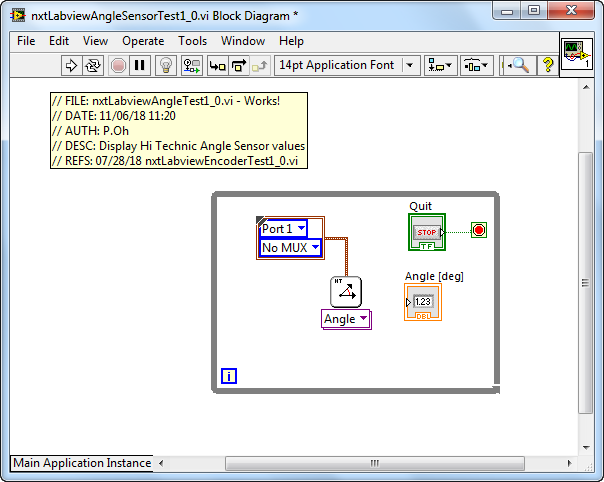This screenshot has width=604, height=482.
Task: Click the Pause button
Action: pyautogui.click(x=139, y=66)
